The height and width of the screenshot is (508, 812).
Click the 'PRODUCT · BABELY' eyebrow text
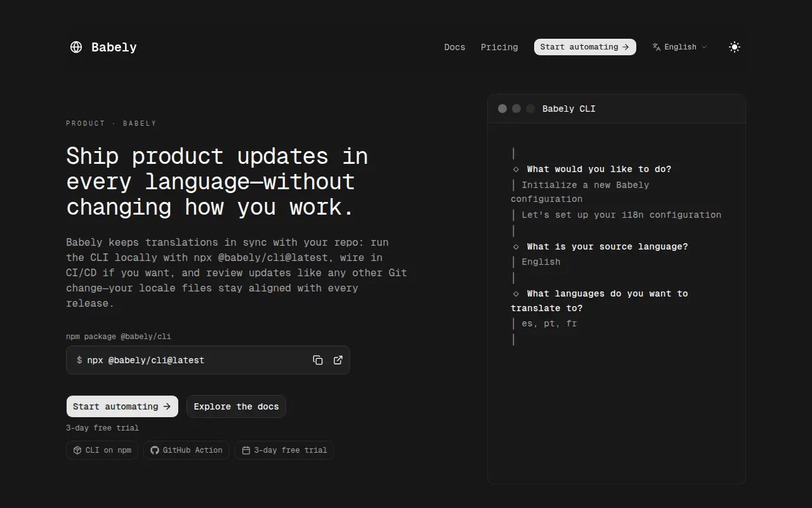[111, 123]
